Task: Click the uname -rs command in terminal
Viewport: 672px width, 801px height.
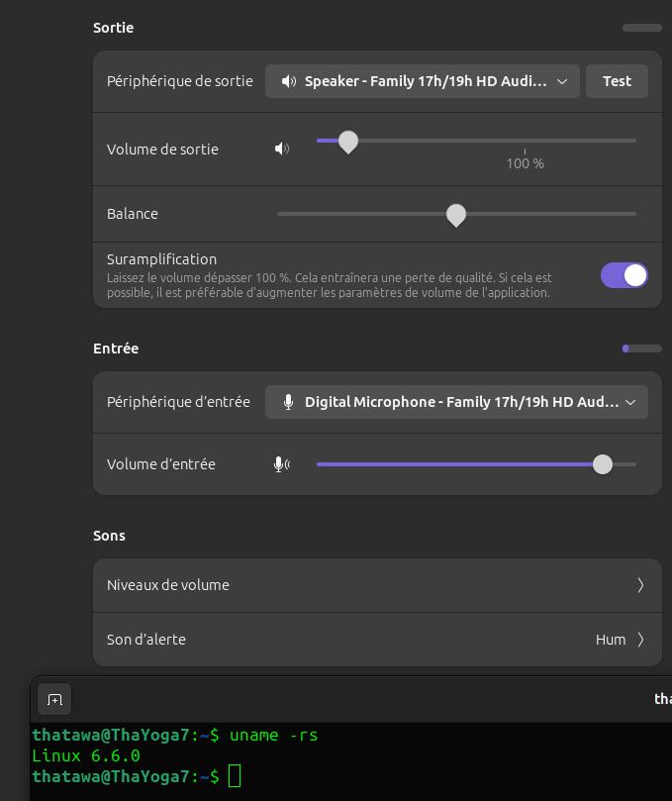Action: (x=274, y=735)
